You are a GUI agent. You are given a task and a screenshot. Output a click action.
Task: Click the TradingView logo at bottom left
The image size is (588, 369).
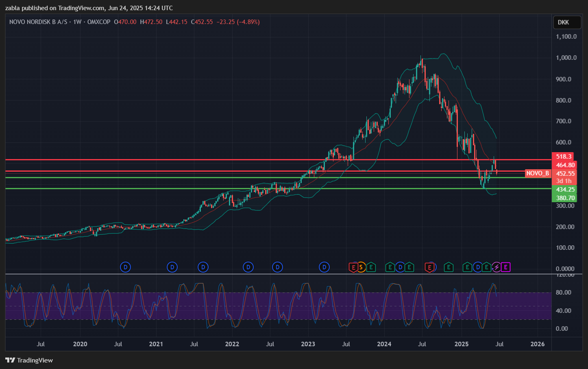point(29,360)
